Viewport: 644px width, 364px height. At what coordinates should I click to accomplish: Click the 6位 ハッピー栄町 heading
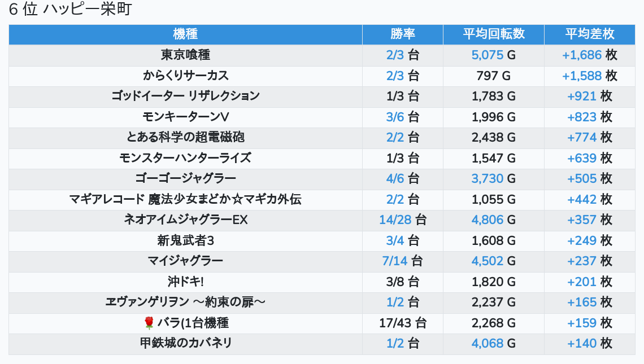point(70,10)
